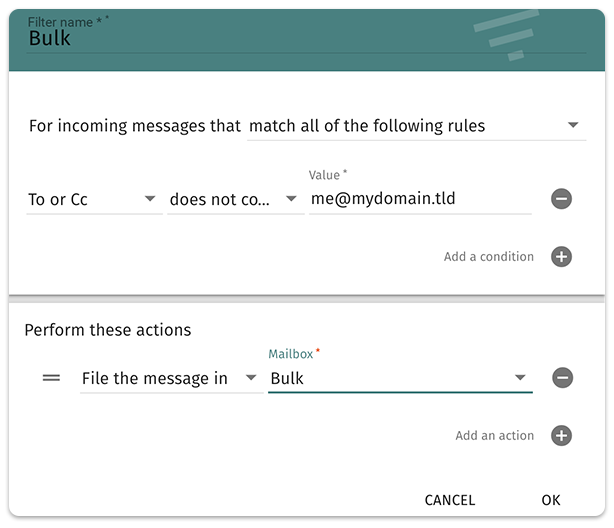Click the plus icon to add a condition

[561, 257]
